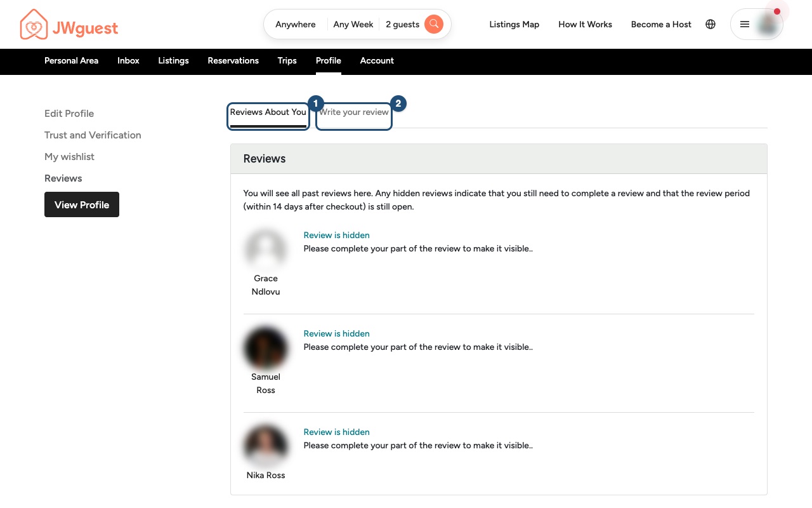The height and width of the screenshot is (508, 812).
Task: Open Account menu item
Action: pyautogui.click(x=377, y=60)
